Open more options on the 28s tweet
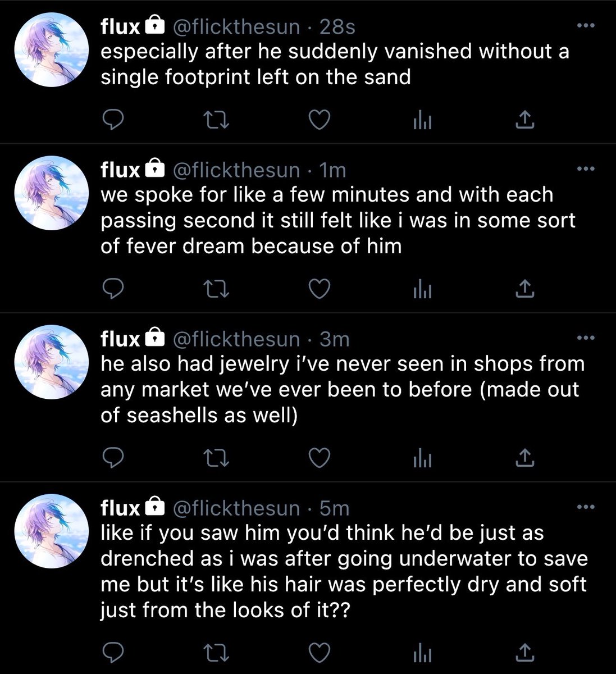Screen dimensions: 616x674 point(586,26)
